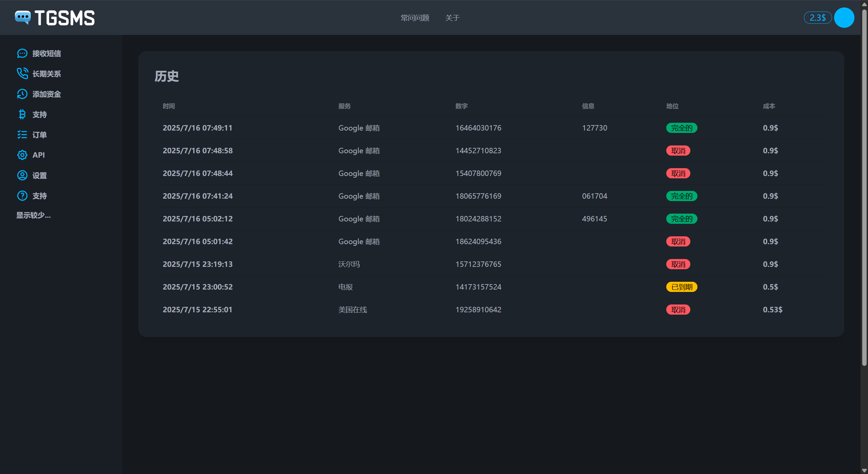This screenshot has width=868, height=474.
Task: Open the 关于 menu item
Action: point(452,18)
